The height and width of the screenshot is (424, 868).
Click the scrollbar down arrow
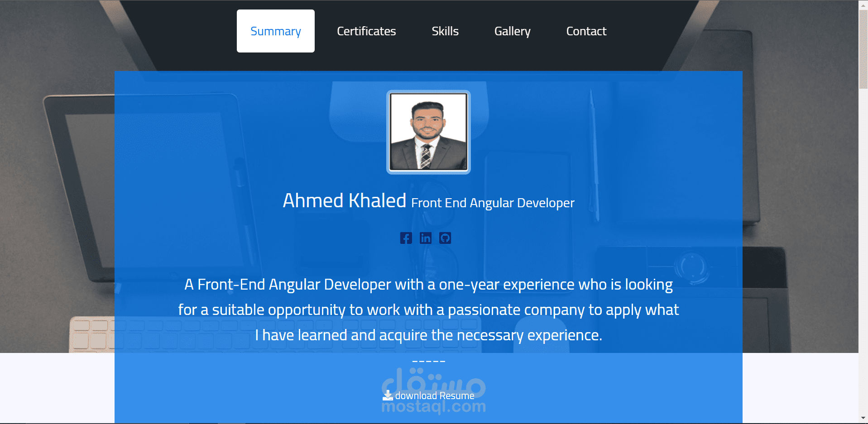point(863,419)
